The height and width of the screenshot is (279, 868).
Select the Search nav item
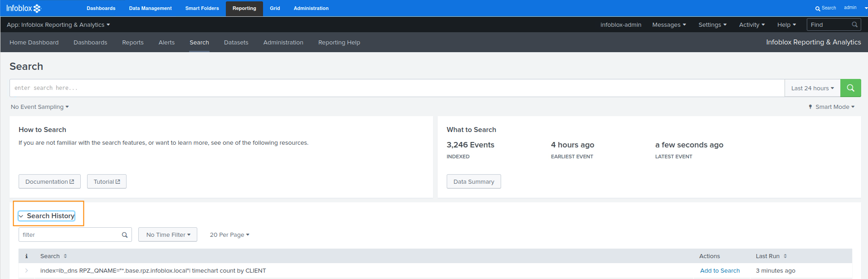[x=199, y=43]
